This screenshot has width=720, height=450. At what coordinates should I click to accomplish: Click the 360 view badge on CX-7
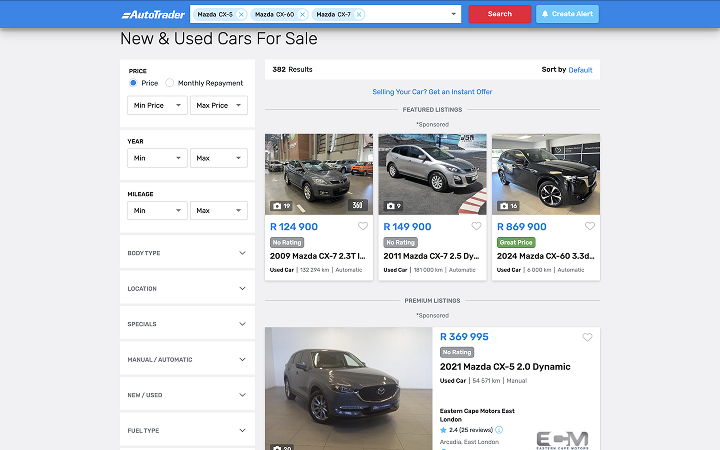(358, 205)
